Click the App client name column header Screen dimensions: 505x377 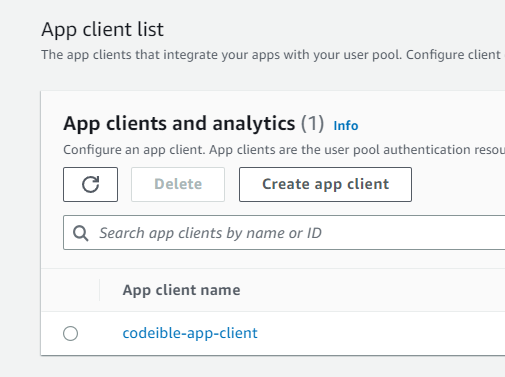[181, 290]
